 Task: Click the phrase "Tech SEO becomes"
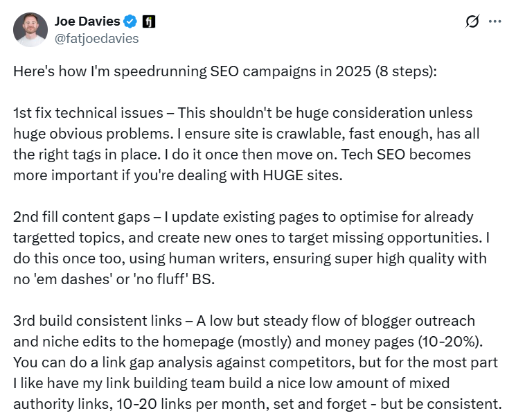[x=411, y=154]
